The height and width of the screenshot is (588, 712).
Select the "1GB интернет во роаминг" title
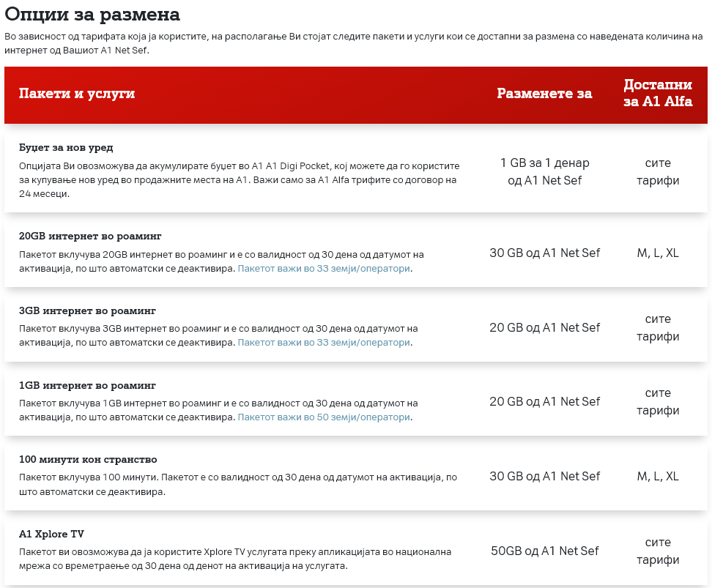(x=87, y=385)
